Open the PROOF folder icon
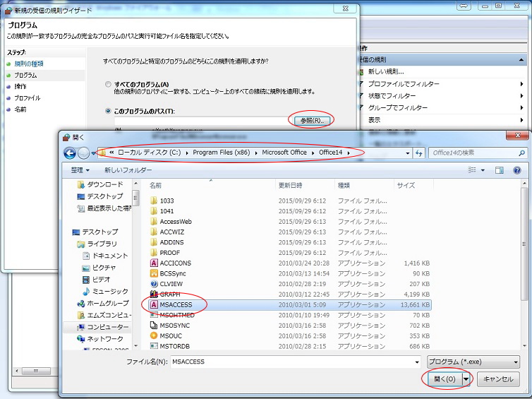532x399 pixels. [154, 253]
